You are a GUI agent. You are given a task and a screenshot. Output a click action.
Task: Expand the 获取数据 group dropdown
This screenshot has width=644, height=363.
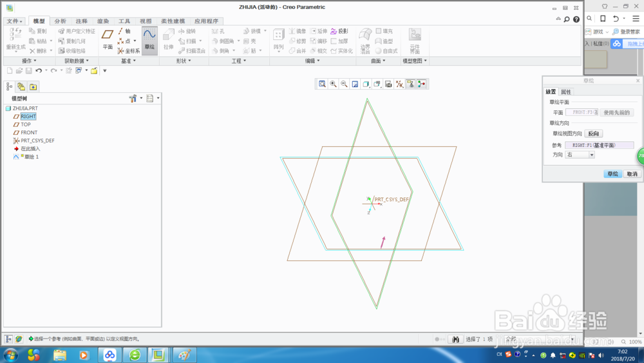[x=77, y=61]
